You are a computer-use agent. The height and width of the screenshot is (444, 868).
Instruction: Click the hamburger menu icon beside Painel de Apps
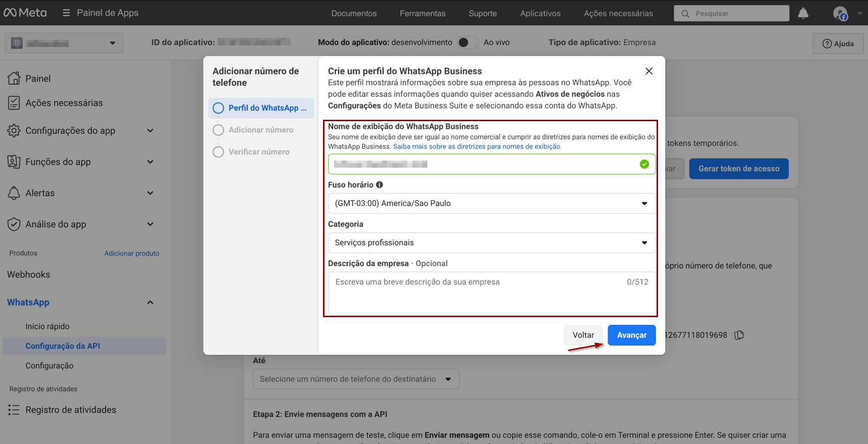click(66, 13)
